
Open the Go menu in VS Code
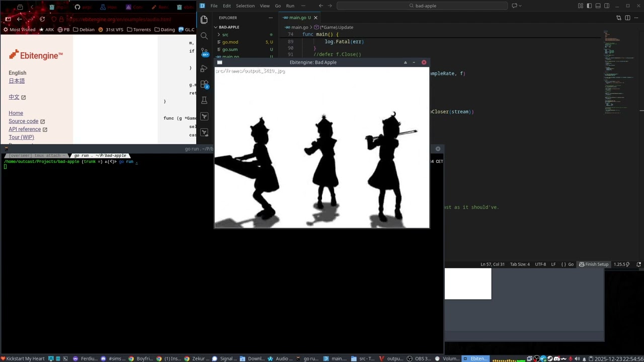[x=278, y=6]
